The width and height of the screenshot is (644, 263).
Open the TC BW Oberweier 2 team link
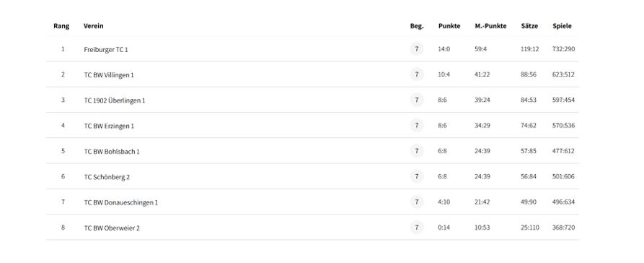(x=112, y=228)
